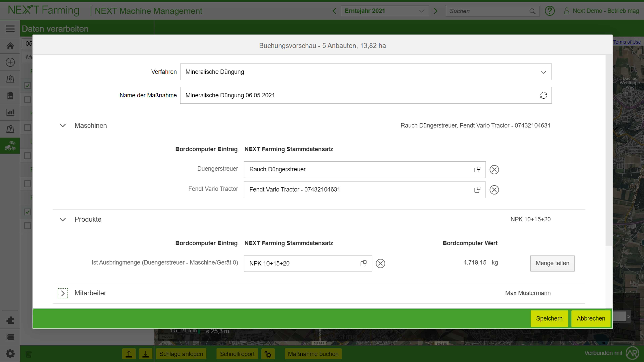Screen dimensions: 644x362
Task: Click Speichern to save the booking
Action: point(549,319)
